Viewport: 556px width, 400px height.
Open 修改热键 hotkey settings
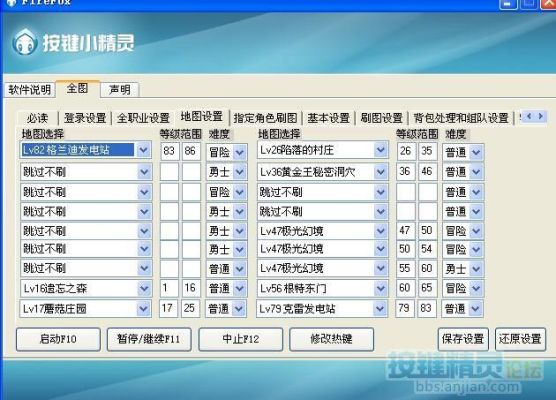click(332, 339)
